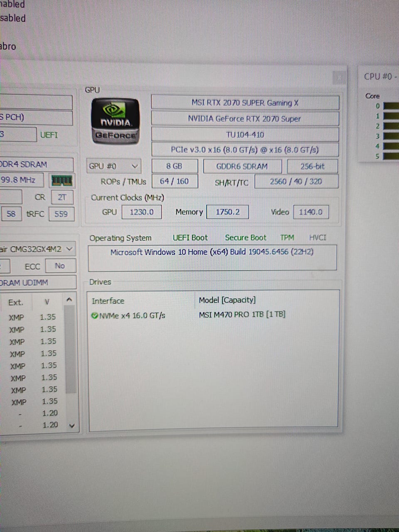This screenshot has height=532, width=399.
Task: Click the Memory clock 1750.2 value
Action: pos(228,212)
